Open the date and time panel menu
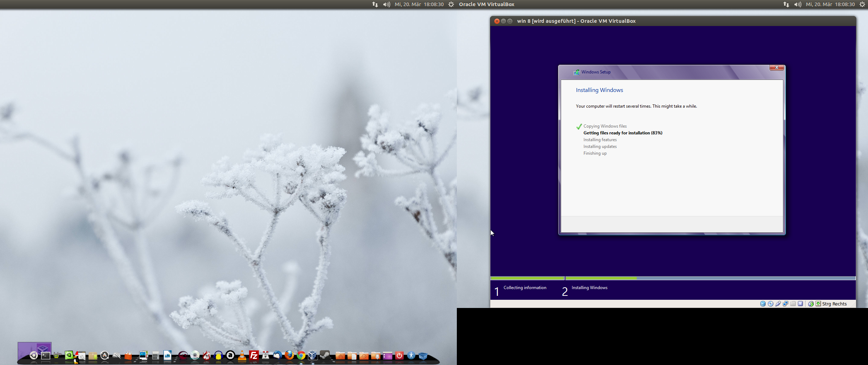 coord(419,4)
